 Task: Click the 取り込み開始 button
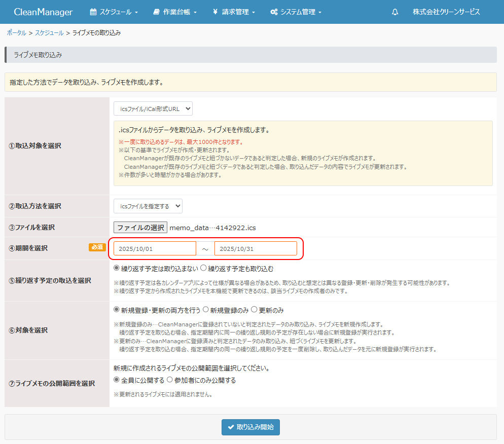250,427
